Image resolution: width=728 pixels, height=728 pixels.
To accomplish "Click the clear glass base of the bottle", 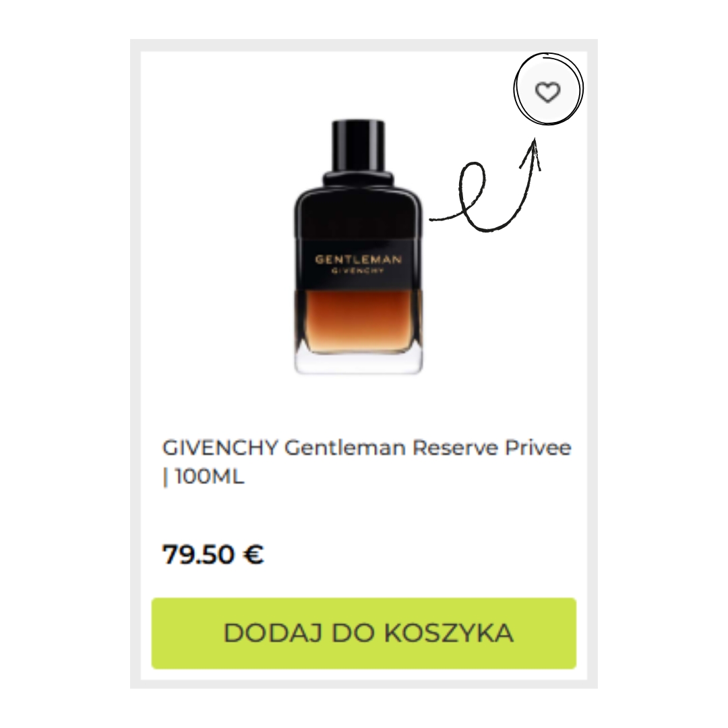I will [359, 362].
